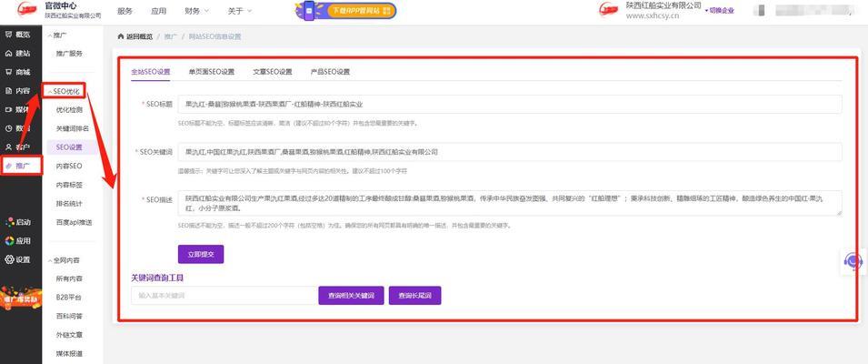Screen dimensions: 868x364
Task: Select SEO设置 in the SEO menu
Action: pyautogui.click(x=69, y=147)
